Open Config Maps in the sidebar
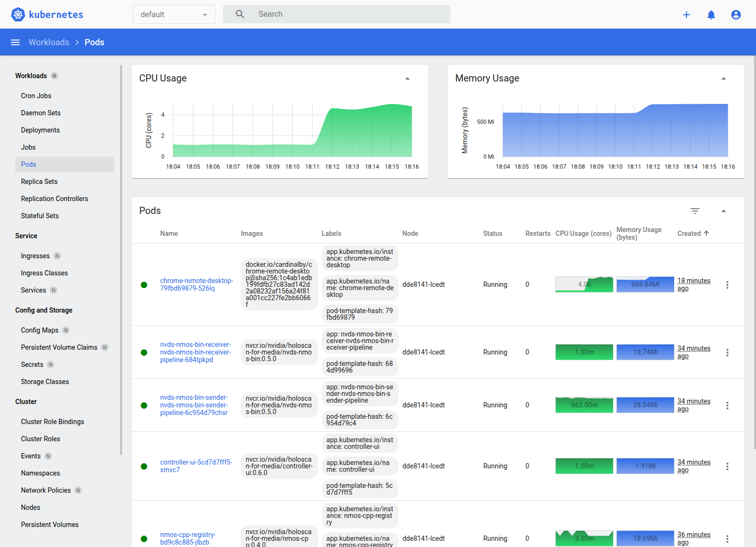 40,330
